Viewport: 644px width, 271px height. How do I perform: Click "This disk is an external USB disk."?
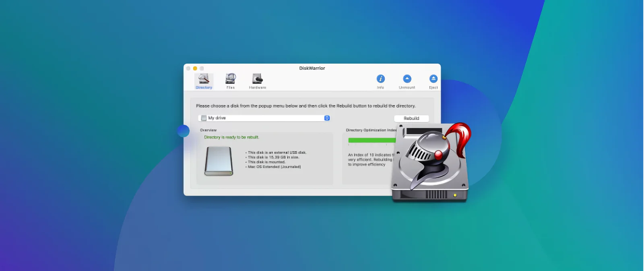pos(277,153)
